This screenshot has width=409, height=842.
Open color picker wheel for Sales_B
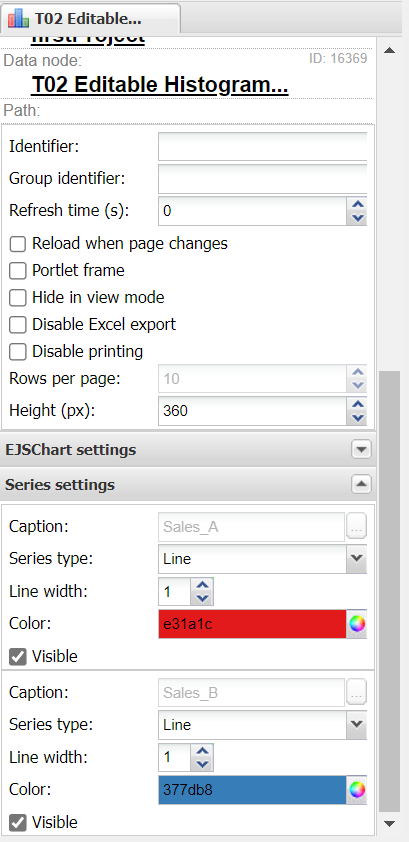tap(357, 790)
